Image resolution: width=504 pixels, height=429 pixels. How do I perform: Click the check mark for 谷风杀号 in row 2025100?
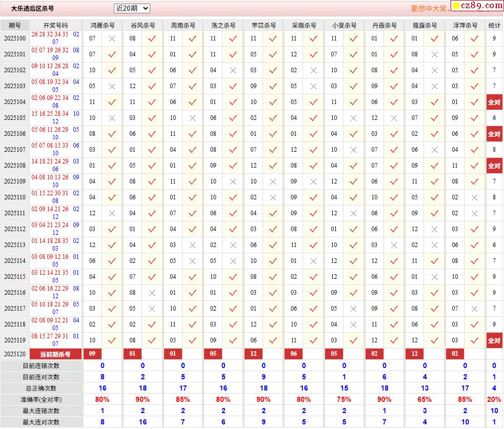click(x=152, y=38)
